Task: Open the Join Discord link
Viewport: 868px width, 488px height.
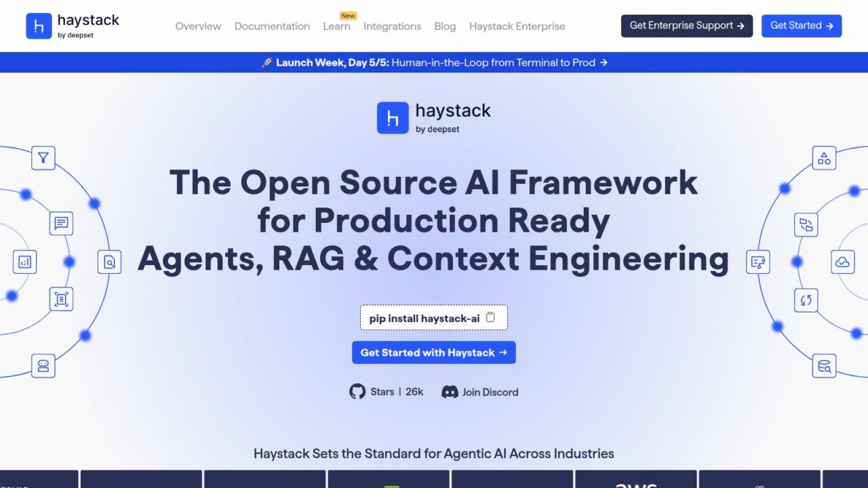Action: point(480,392)
